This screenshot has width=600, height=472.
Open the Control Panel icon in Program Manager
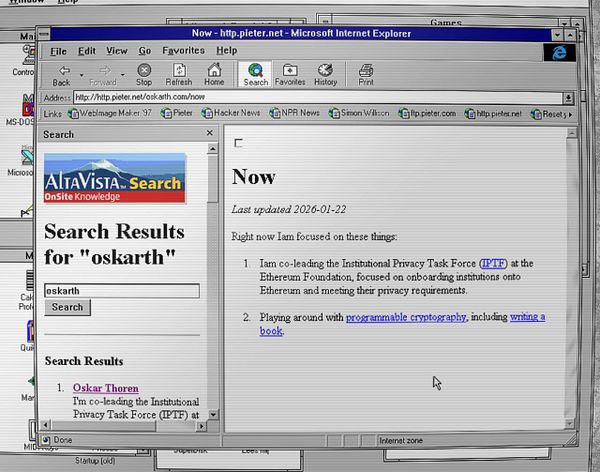click(x=24, y=60)
